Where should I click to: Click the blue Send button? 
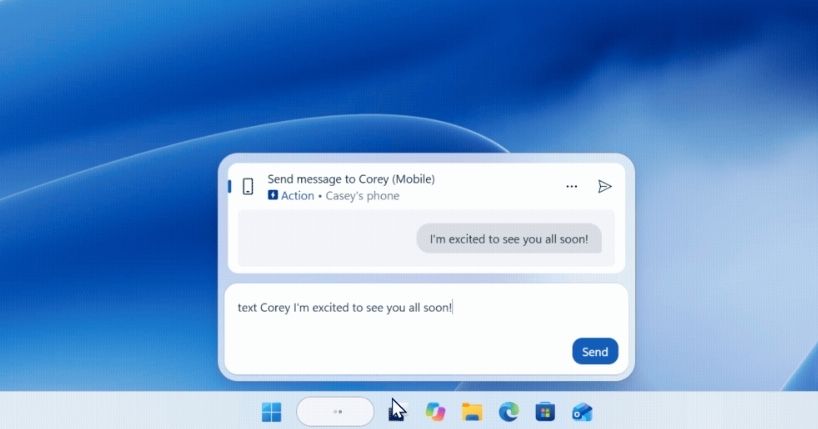pos(595,351)
